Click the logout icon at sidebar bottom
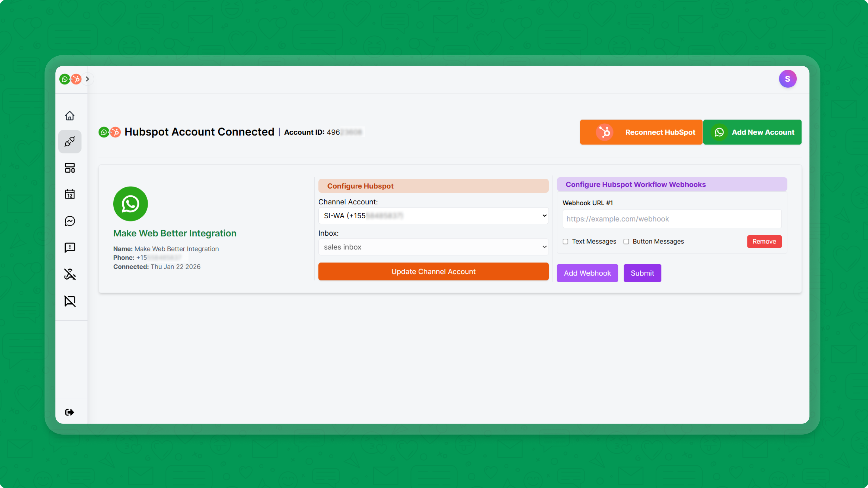This screenshot has width=868, height=488. pos(70,412)
